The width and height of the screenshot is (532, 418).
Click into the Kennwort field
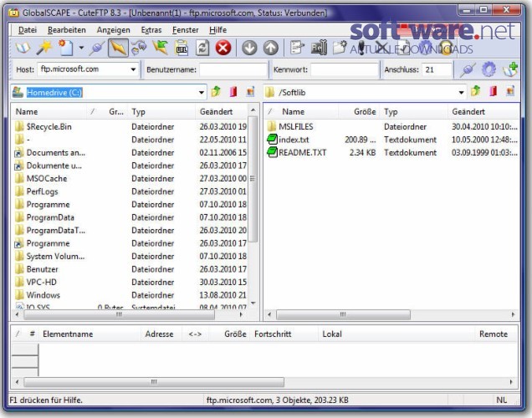tap(345, 70)
